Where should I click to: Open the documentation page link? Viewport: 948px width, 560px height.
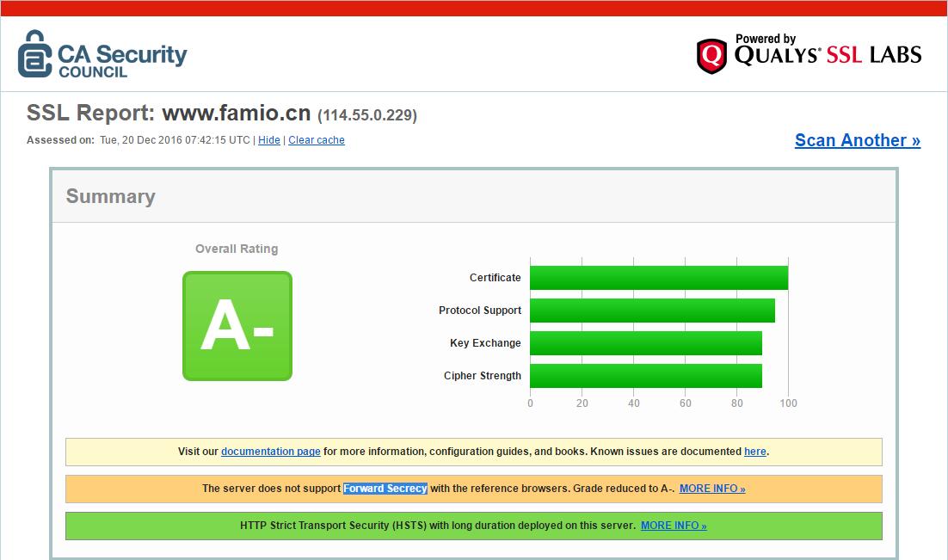(271, 452)
